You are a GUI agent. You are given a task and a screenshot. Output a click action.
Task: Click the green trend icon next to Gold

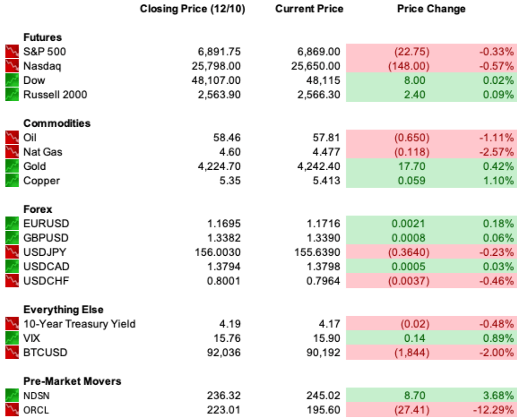point(12,167)
